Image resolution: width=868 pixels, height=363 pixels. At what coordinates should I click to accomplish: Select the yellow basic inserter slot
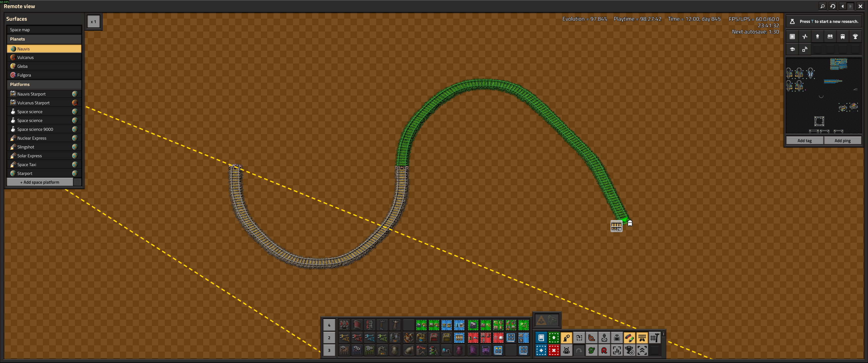click(x=344, y=337)
